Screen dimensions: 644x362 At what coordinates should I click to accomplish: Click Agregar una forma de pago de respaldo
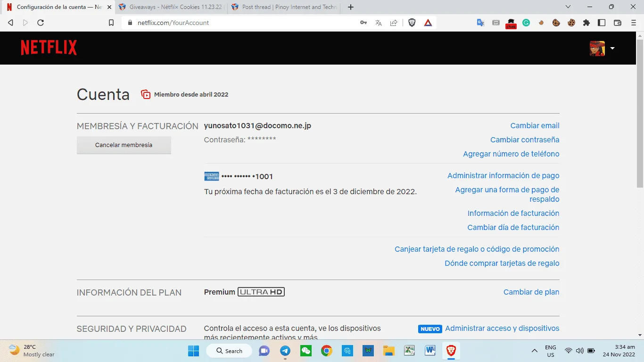(x=507, y=194)
